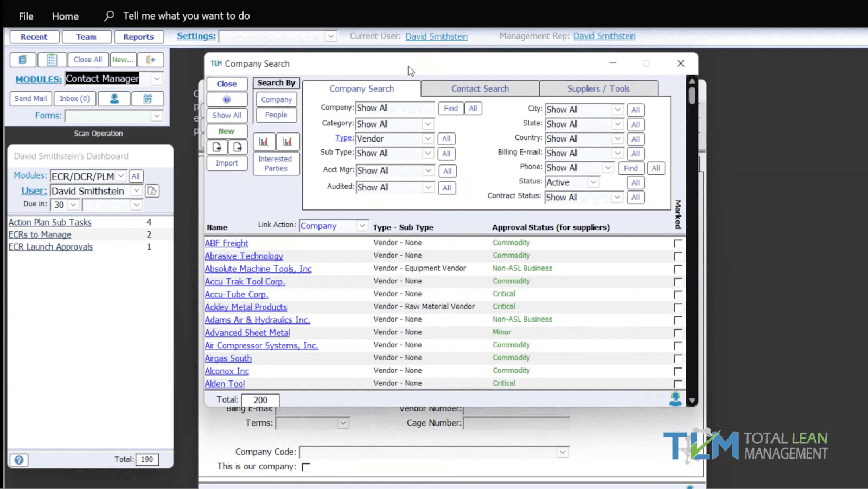Open ECRs to Manage dashboard link
Screen dimensions: 868x489
pos(40,234)
